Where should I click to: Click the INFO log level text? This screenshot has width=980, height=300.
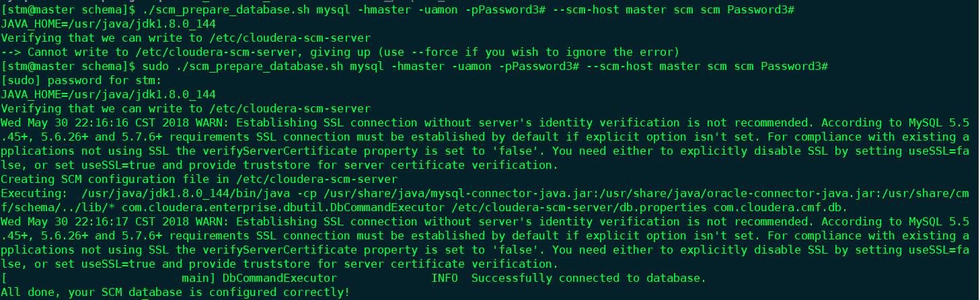point(445,278)
